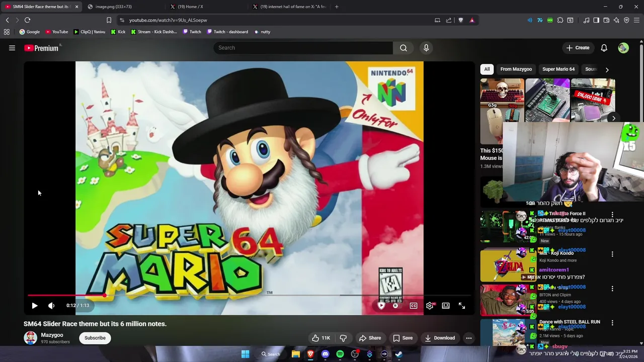Subscribe to the Mazygoo channel
Screen dimensions: 644x362
95,338
